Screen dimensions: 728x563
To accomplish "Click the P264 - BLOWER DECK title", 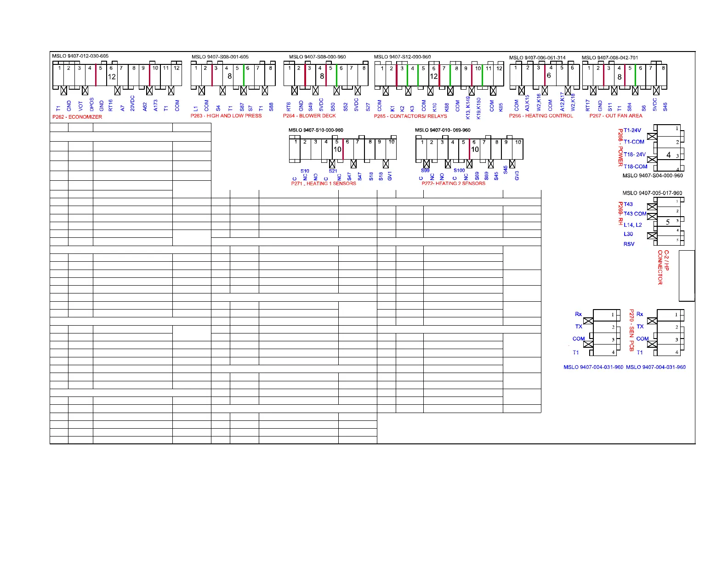I will click(309, 116).
